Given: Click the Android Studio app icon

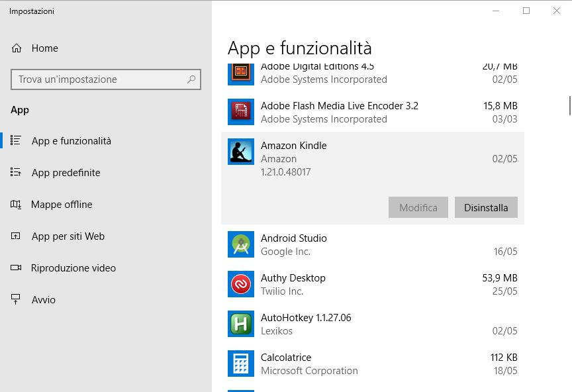Looking at the screenshot, I should click(x=241, y=244).
